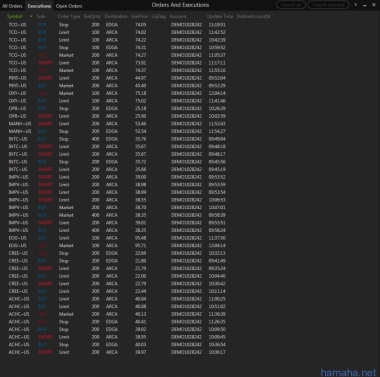Click the 75.02 execution price cell

pos(140,101)
